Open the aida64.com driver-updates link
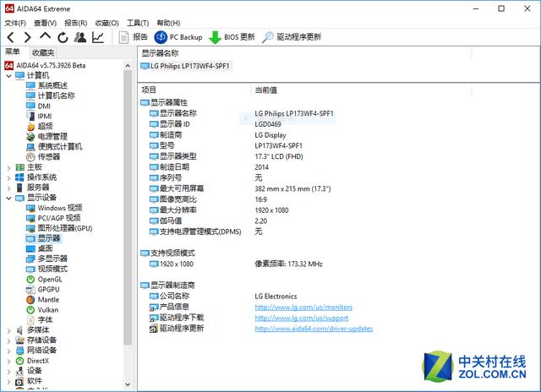The height and width of the screenshot is (392, 541). (314, 329)
